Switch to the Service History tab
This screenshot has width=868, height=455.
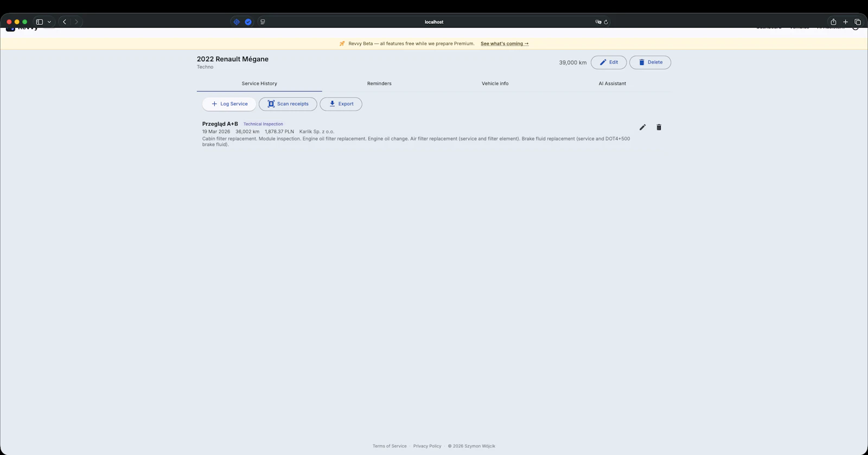click(x=259, y=84)
